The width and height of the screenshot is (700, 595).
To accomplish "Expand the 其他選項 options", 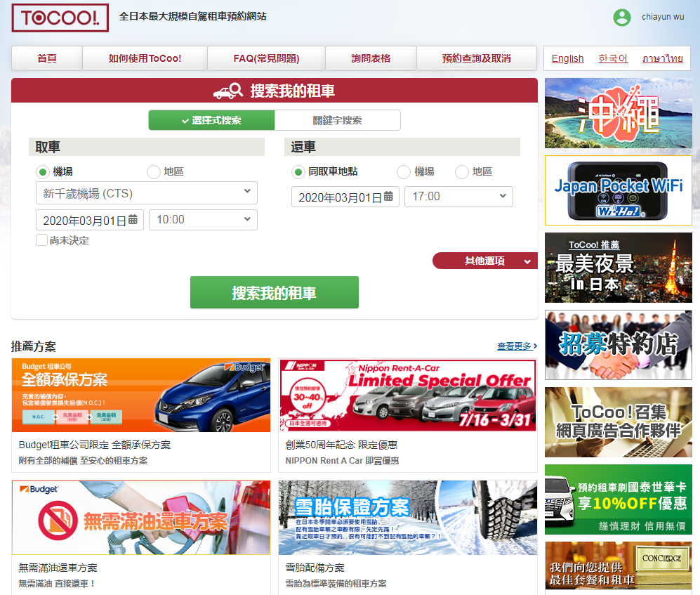I will [x=485, y=261].
